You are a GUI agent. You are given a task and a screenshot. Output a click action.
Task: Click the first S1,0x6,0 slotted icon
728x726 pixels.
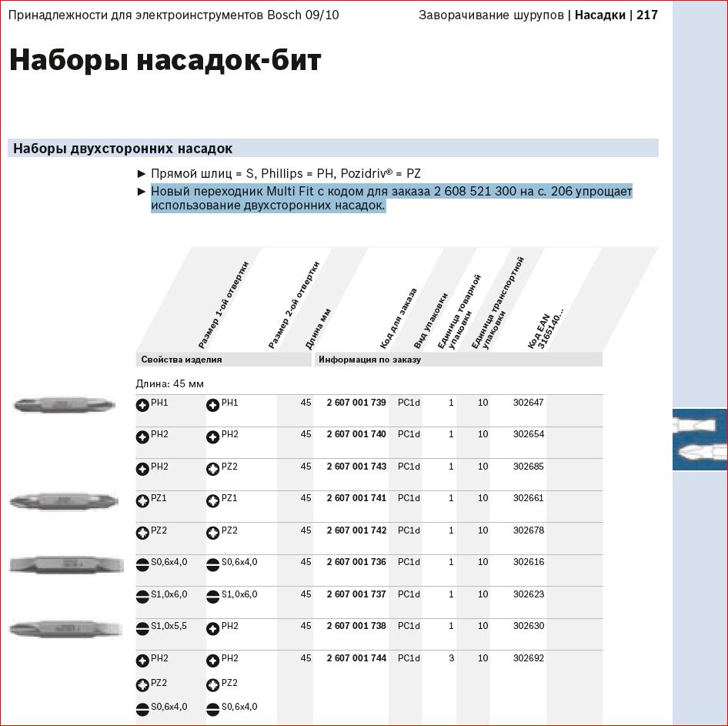pos(142,597)
